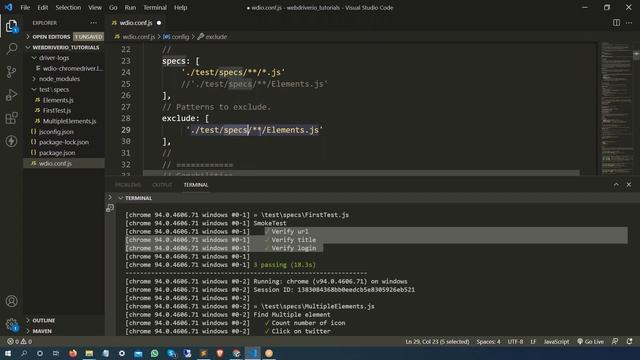The height and width of the screenshot is (360, 640).
Task: Click errors and warnings status indicator
Action: coord(19,342)
